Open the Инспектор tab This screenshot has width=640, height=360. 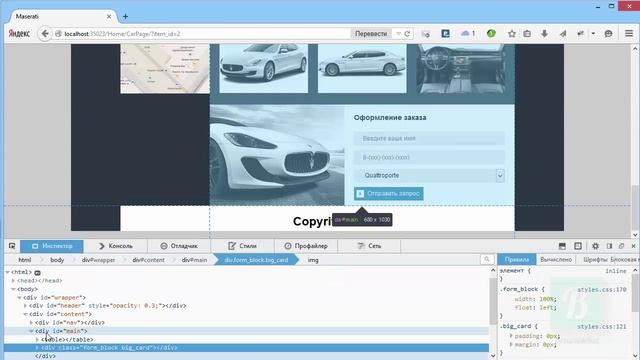coord(52,246)
